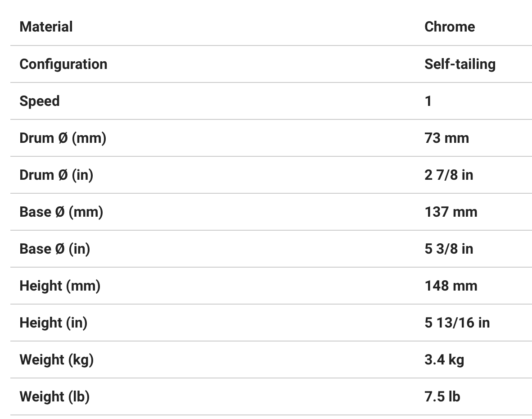
Task: Click the Drum Ø (mm) label
Action: (63, 138)
